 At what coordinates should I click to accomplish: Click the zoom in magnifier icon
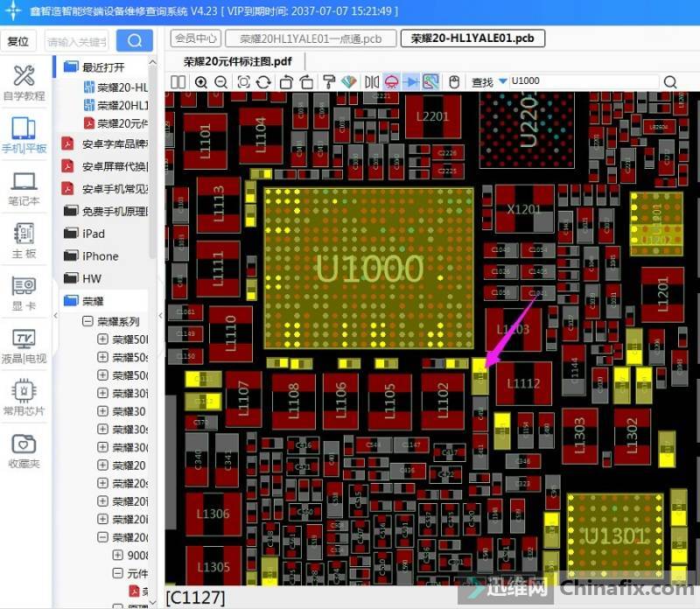201,81
